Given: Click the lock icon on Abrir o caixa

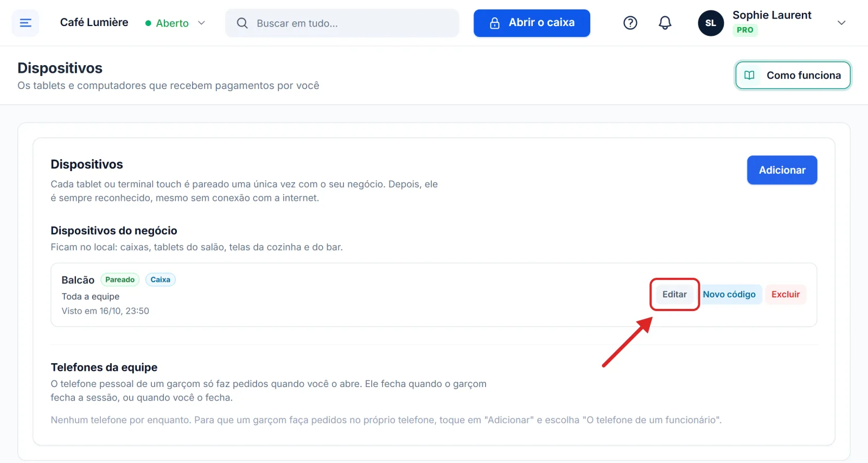Looking at the screenshot, I should point(495,23).
